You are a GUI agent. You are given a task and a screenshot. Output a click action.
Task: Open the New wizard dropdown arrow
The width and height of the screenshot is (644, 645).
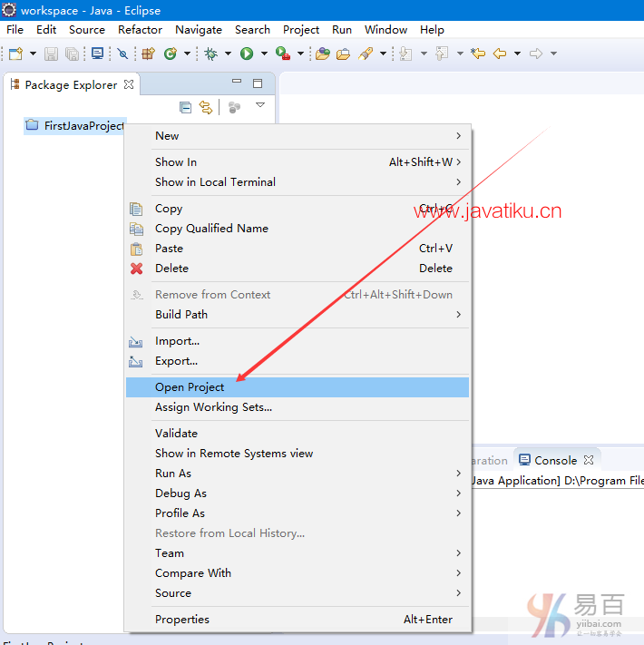(x=33, y=54)
